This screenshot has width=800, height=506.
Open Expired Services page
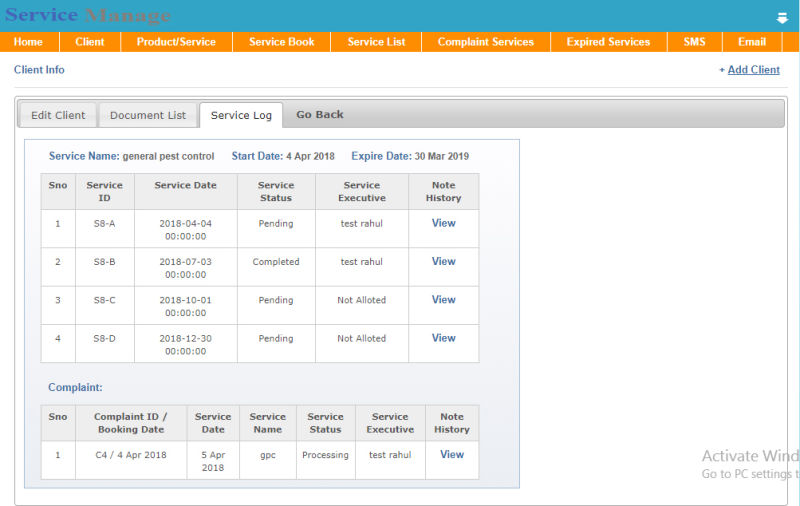point(608,42)
